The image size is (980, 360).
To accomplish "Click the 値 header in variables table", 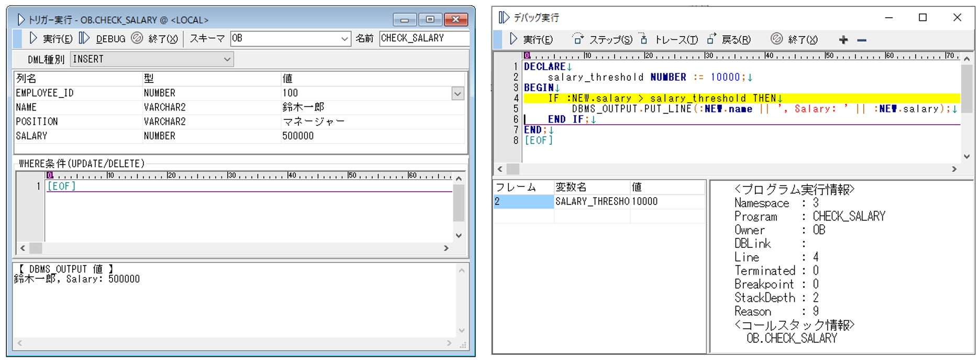I will [x=667, y=187].
